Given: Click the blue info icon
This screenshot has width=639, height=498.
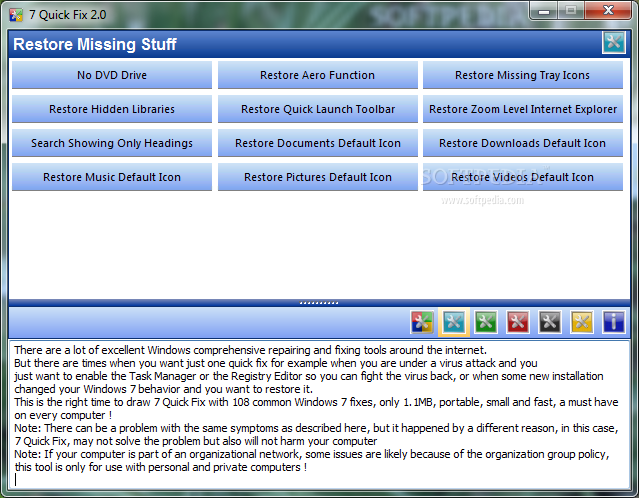Looking at the screenshot, I should point(614,322).
